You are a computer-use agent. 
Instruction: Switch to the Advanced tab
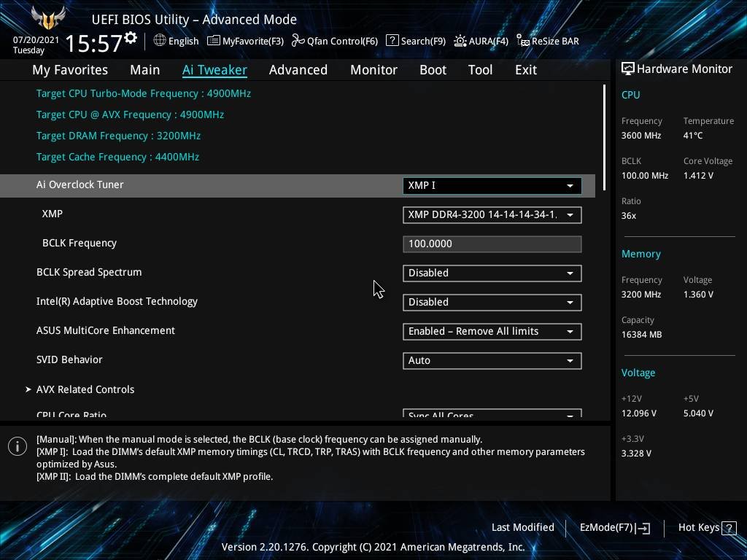point(298,70)
